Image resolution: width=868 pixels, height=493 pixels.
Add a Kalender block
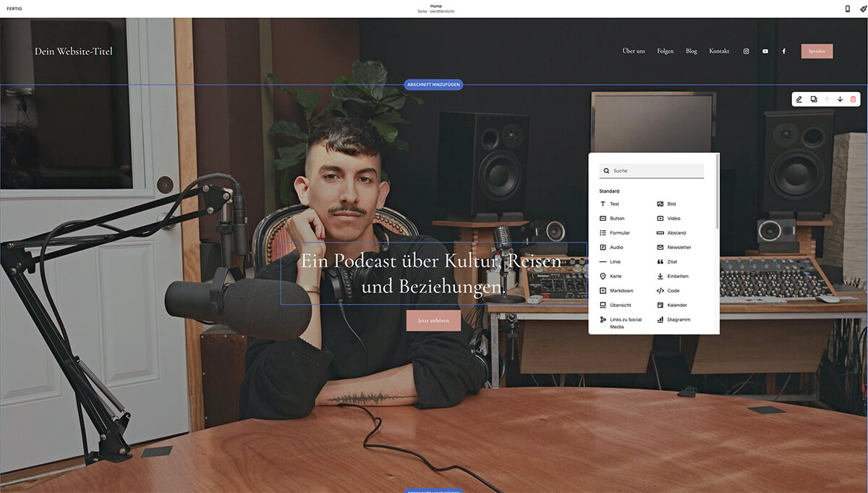tap(672, 306)
